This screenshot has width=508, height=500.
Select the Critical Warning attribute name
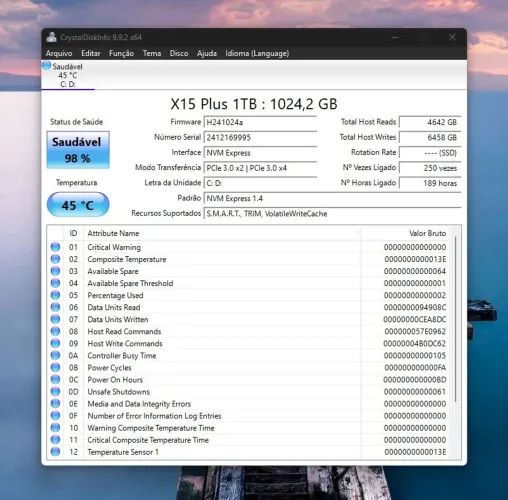(x=114, y=247)
